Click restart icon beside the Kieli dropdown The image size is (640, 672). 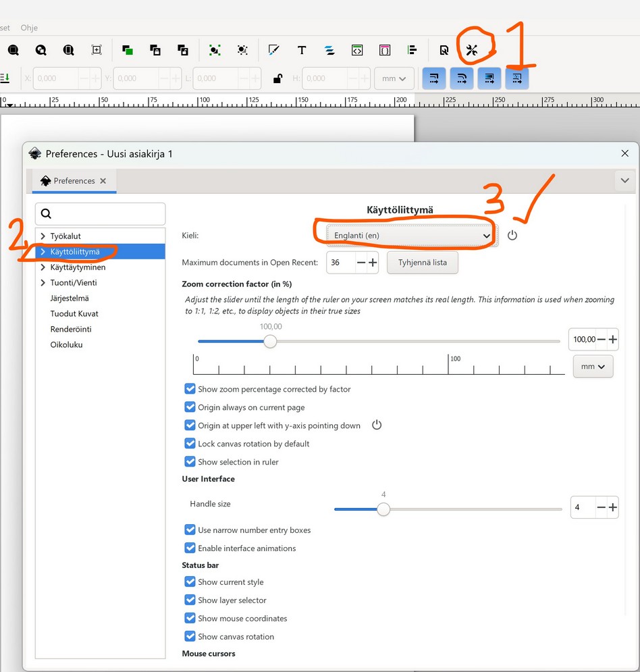tap(512, 235)
